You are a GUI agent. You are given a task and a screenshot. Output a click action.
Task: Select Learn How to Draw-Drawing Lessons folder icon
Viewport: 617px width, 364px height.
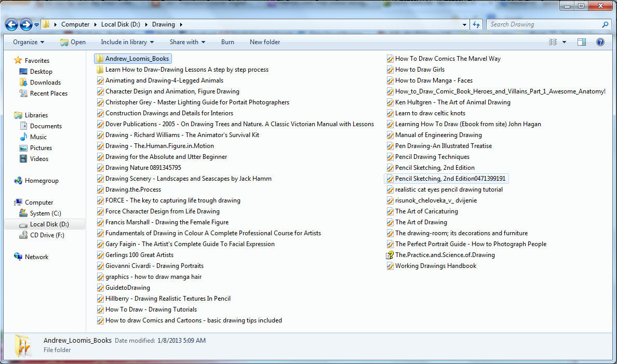[100, 70]
